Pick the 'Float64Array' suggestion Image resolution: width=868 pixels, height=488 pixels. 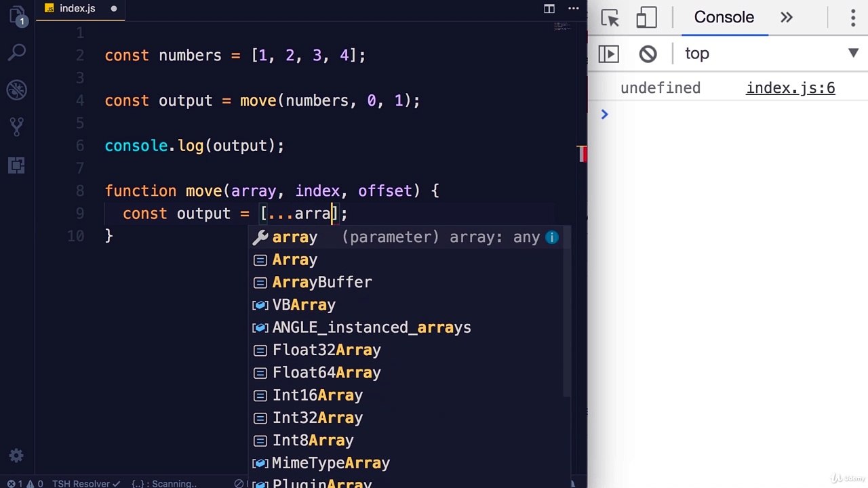pos(405,373)
